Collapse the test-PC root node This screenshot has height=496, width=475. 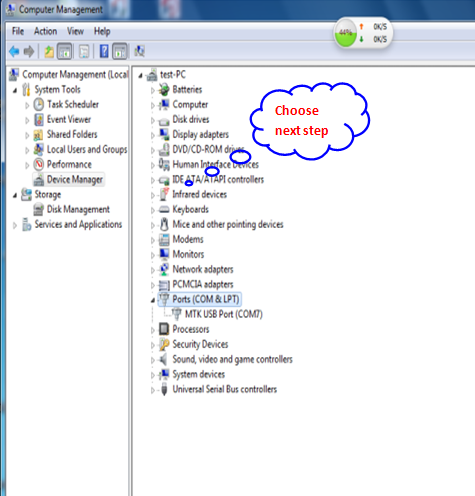tap(140, 76)
